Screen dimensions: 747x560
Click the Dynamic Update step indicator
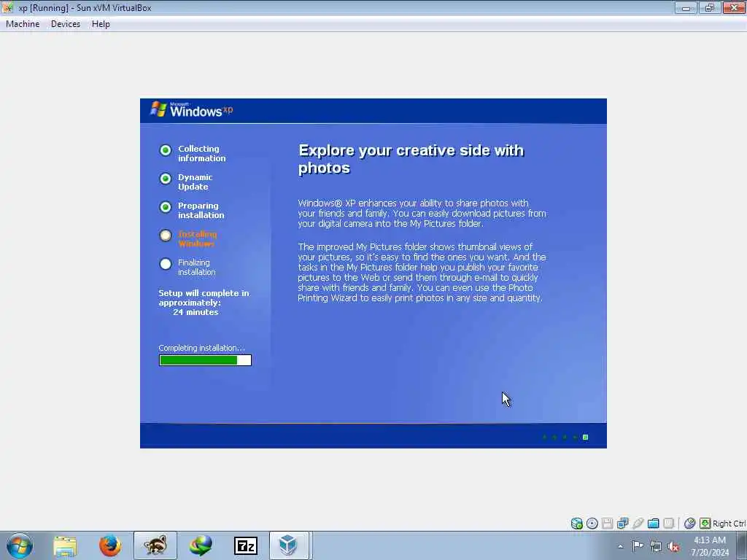(186, 182)
